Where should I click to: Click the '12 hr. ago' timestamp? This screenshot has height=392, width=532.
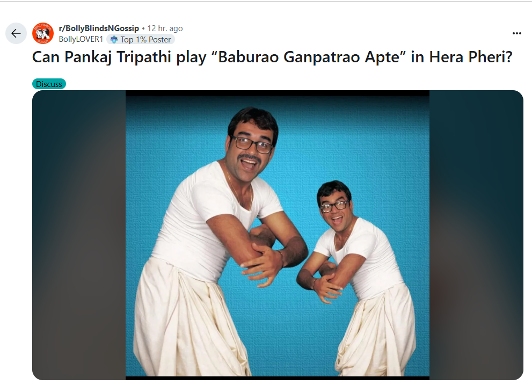[165, 28]
